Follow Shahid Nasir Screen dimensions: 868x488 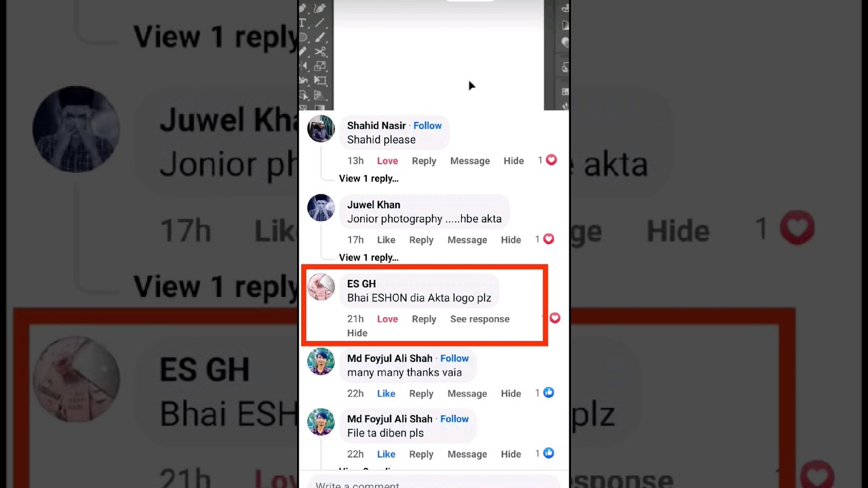[427, 125]
